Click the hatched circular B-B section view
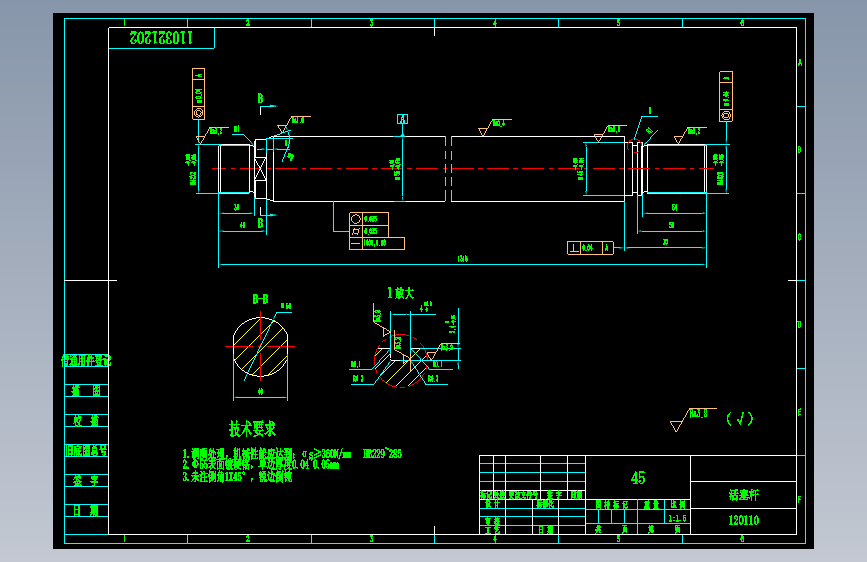The width and height of the screenshot is (867, 562). pos(260,347)
